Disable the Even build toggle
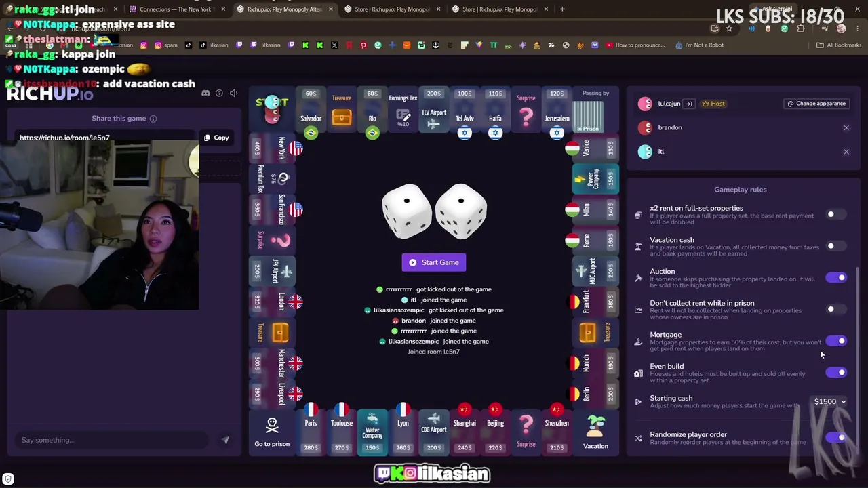Image resolution: width=868 pixels, height=488 pixels. point(835,372)
